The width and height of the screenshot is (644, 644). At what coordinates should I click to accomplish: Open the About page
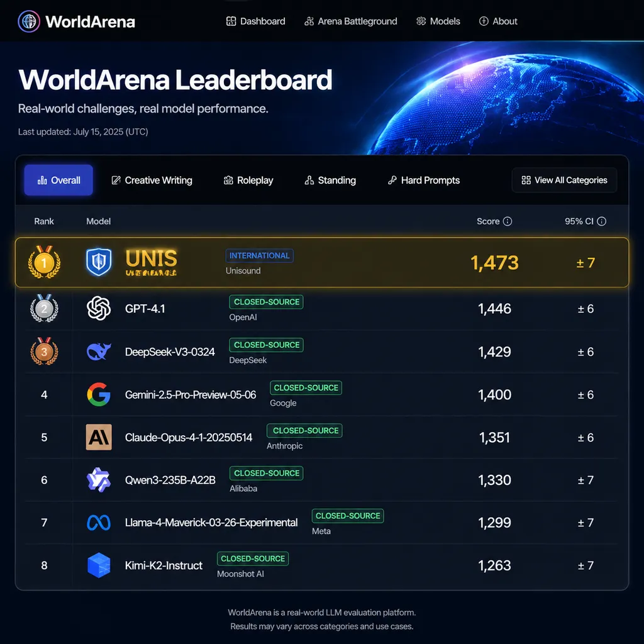pyautogui.click(x=498, y=21)
